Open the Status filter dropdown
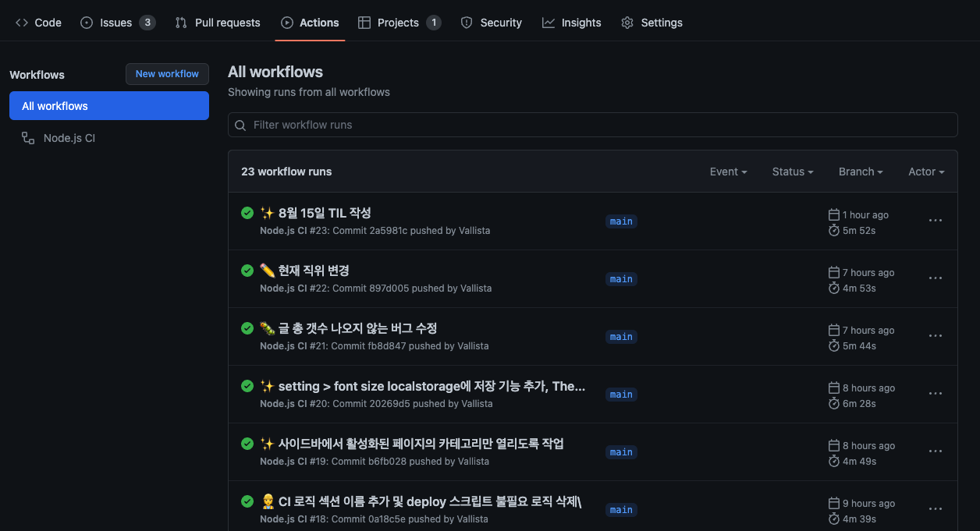Viewport: 980px width, 531px height. (x=792, y=172)
